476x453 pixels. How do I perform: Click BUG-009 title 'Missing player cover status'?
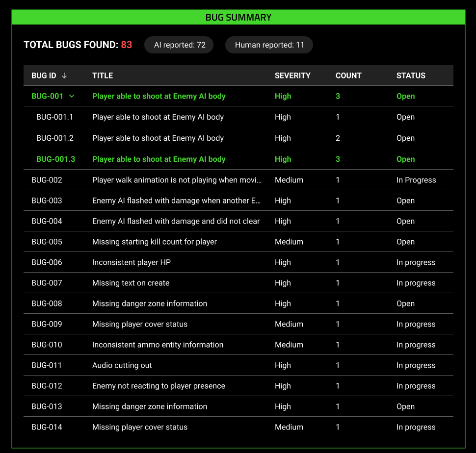pyautogui.click(x=140, y=325)
